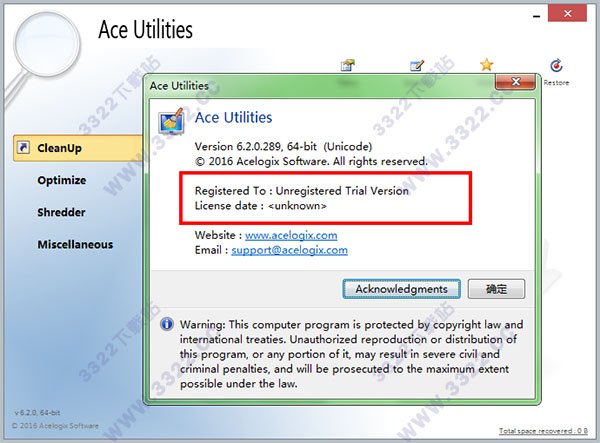Click the Ace Utilities broom logo in dialog
The height and width of the screenshot is (443, 600).
(x=171, y=121)
